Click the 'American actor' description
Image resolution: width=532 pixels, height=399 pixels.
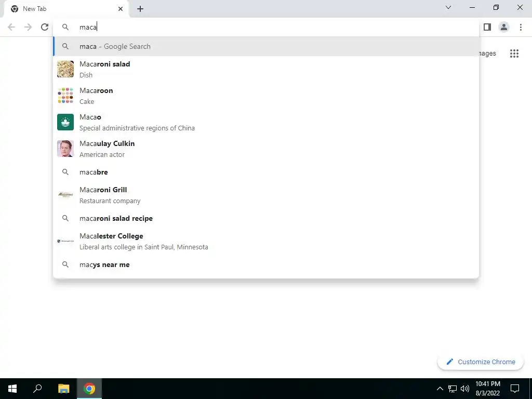pos(102,155)
